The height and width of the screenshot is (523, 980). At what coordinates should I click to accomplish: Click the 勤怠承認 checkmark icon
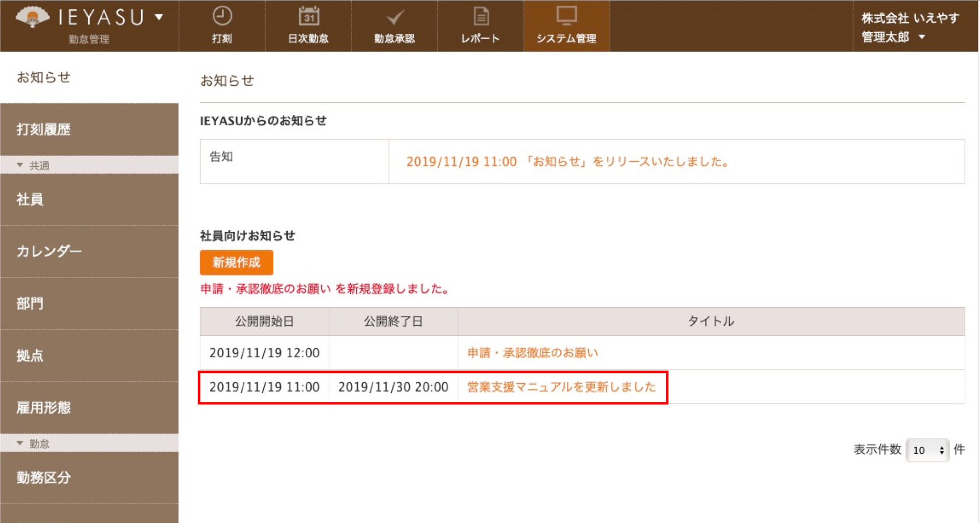point(395,18)
